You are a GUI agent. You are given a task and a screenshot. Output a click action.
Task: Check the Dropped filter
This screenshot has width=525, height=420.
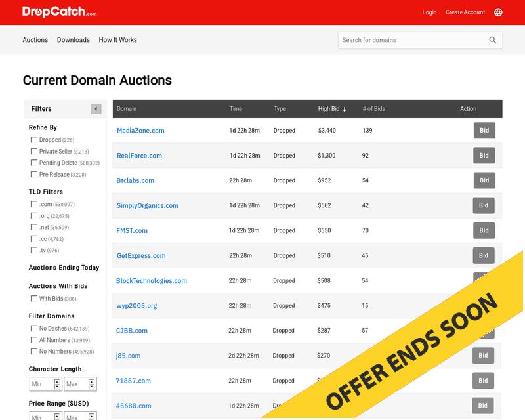pyautogui.click(x=34, y=140)
